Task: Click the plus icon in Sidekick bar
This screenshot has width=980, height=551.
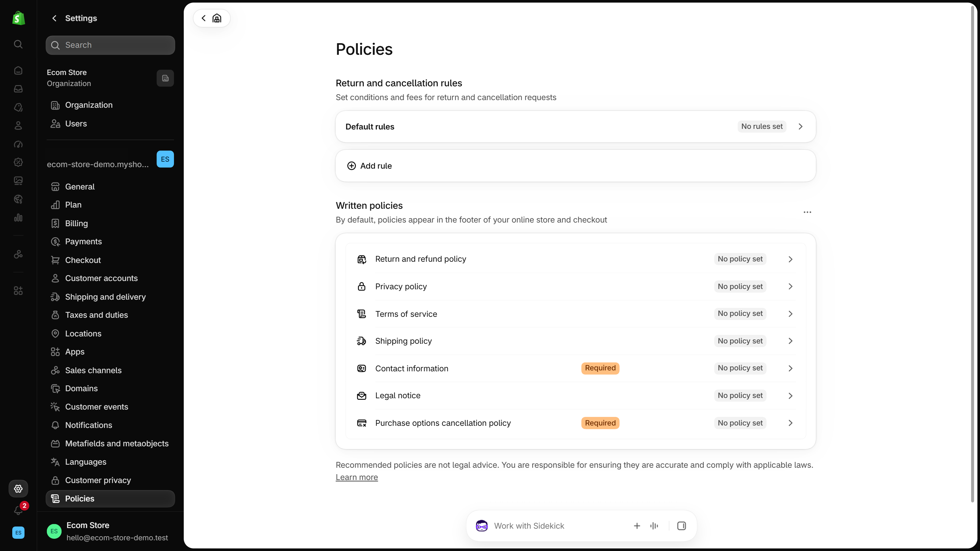Action: (x=637, y=526)
